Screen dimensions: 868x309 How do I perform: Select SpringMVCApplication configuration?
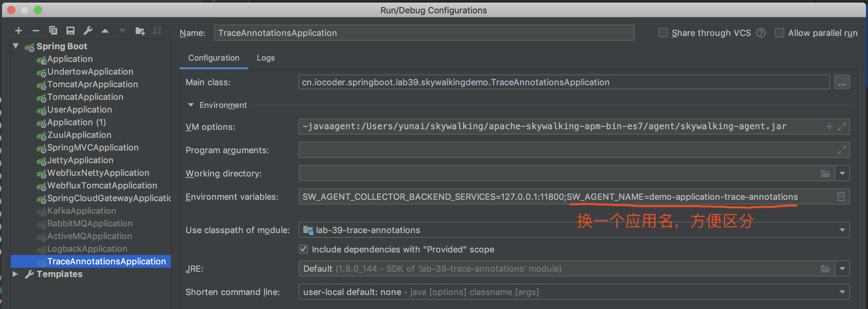pyautogui.click(x=93, y=148)
